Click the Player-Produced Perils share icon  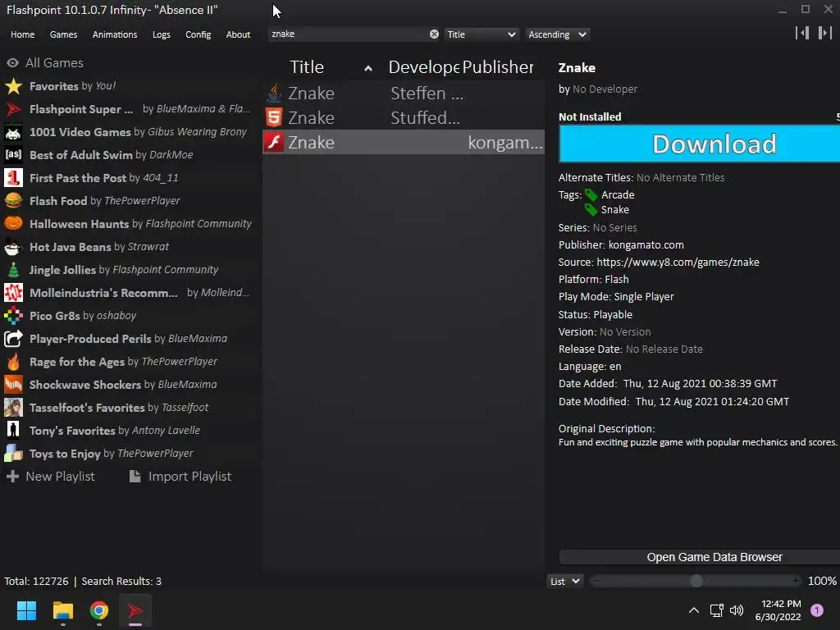pyautogui.click(x=13, y=339)
